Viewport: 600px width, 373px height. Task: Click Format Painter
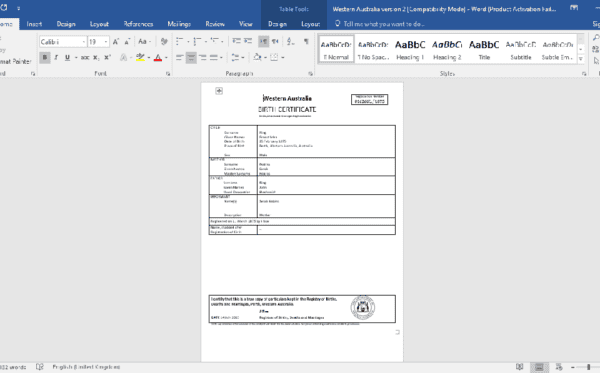15,61
